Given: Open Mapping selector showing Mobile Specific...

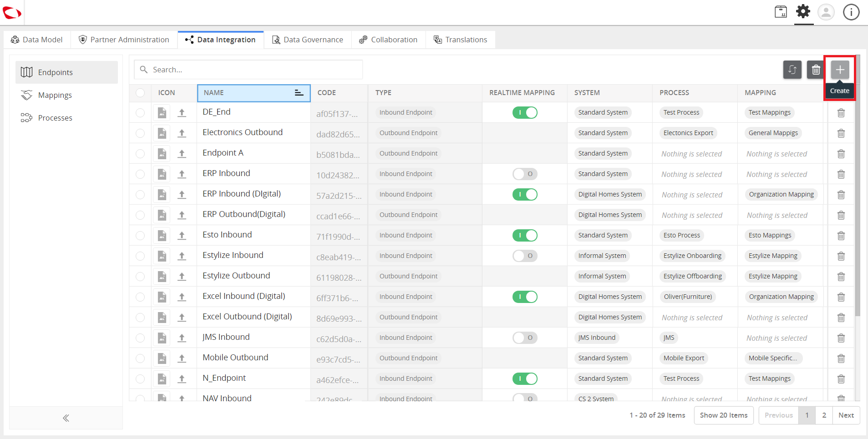Looking at the screenshot, I should 773,358.
